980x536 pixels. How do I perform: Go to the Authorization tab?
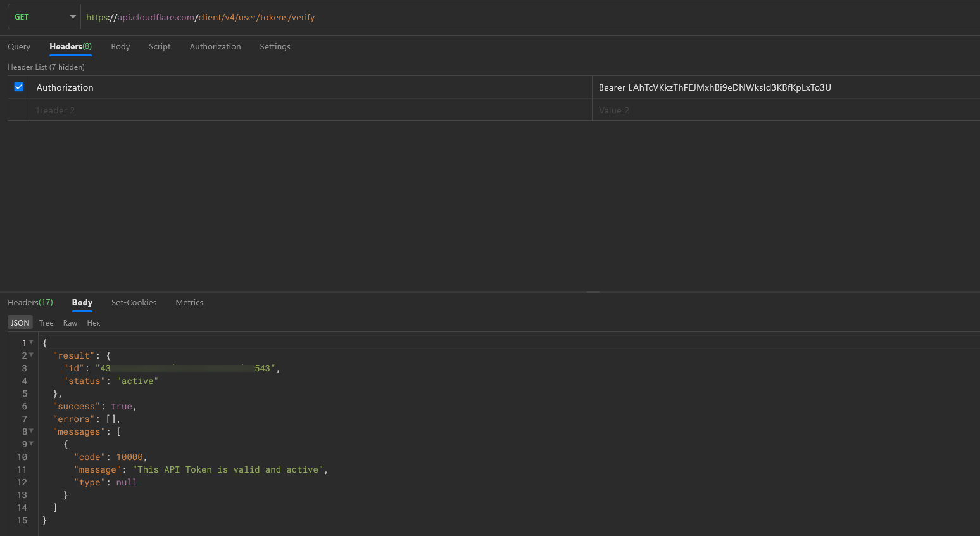pos(215,47)
